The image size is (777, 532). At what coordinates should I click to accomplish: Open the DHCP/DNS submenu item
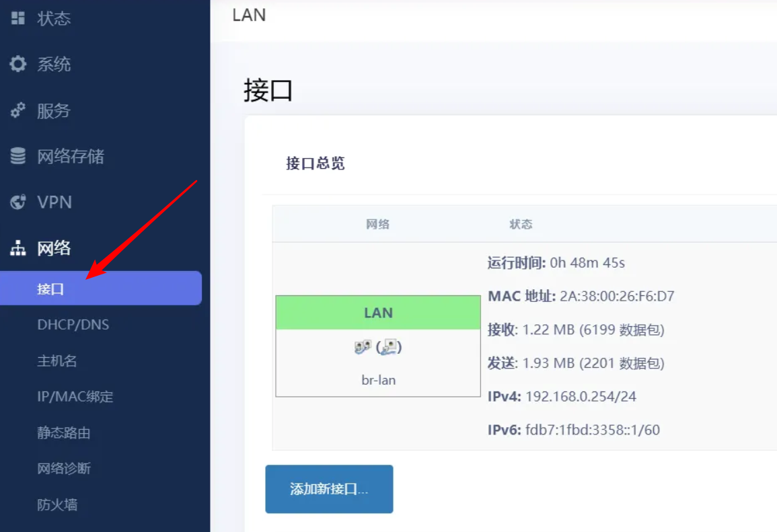73,325
